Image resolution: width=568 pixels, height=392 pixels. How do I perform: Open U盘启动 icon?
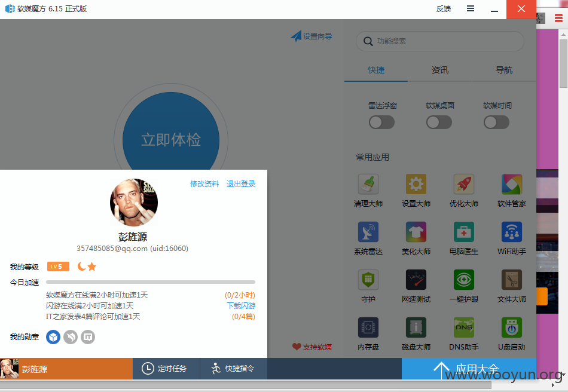tap(511, 327)
